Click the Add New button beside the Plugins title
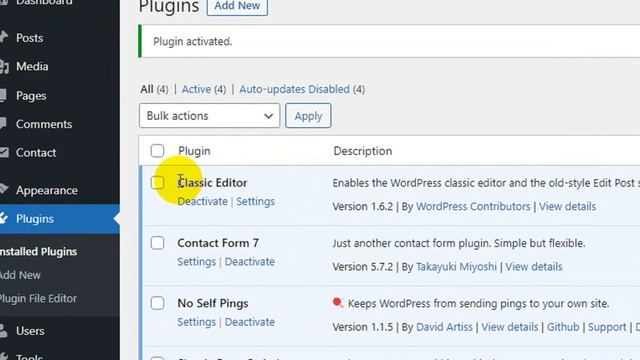 (237, 6)
